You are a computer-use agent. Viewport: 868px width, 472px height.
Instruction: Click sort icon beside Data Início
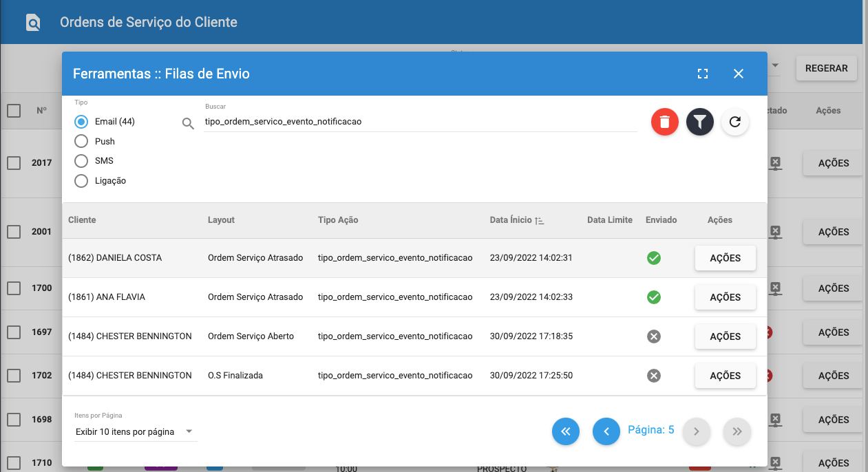coord(540,221)
